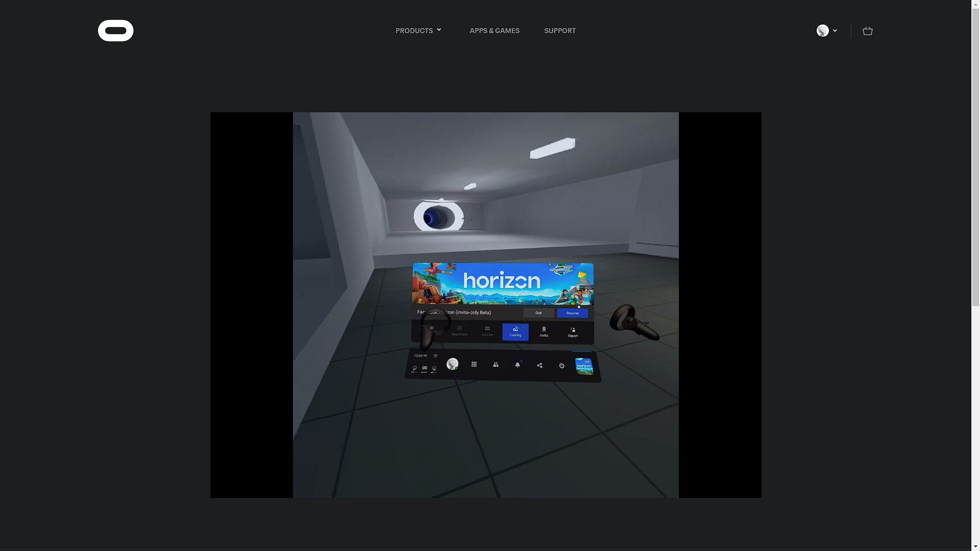Click the scrollbar's up arrow
The height and width of the screenshot is (551, 980).
975,4
